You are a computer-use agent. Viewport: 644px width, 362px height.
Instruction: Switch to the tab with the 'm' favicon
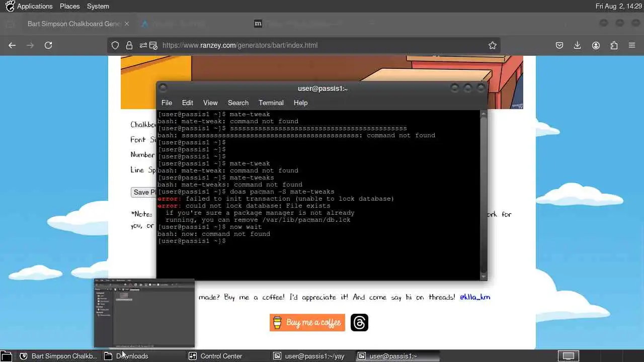pyautogui.click(x=258, y=24)
